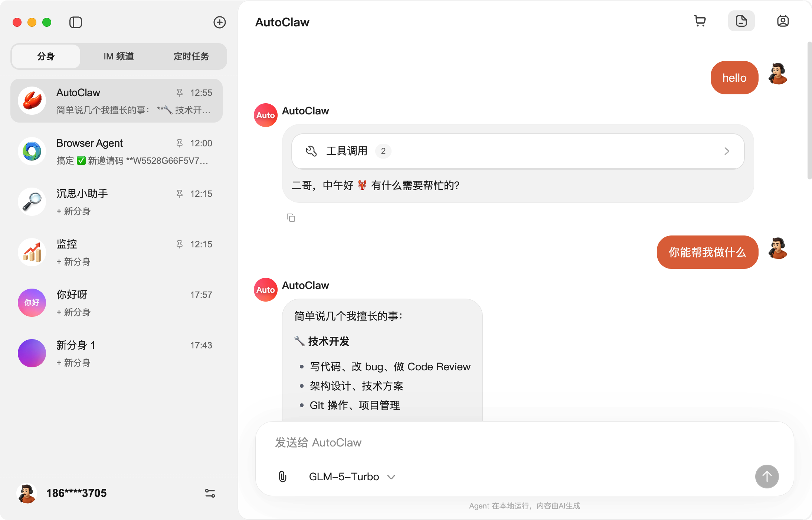Open the profile avatar icon in header

tap(783, 21)
